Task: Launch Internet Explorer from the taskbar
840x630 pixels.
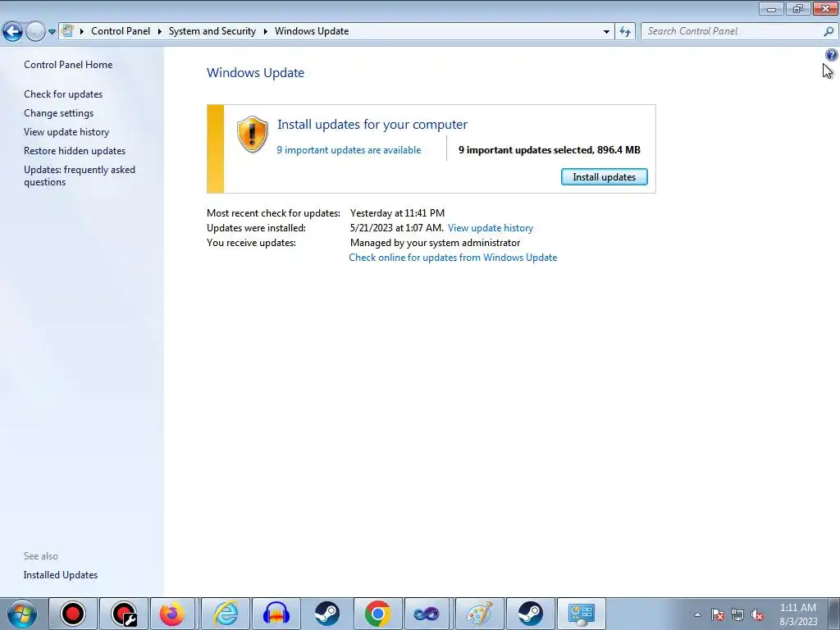Action: (226, 614)
